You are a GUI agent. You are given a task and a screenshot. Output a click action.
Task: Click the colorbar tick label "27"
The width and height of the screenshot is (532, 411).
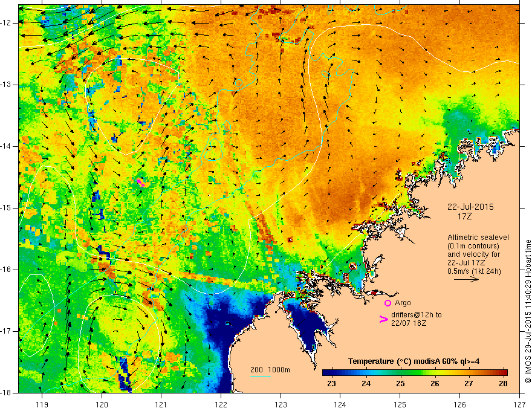pos(469,384)
